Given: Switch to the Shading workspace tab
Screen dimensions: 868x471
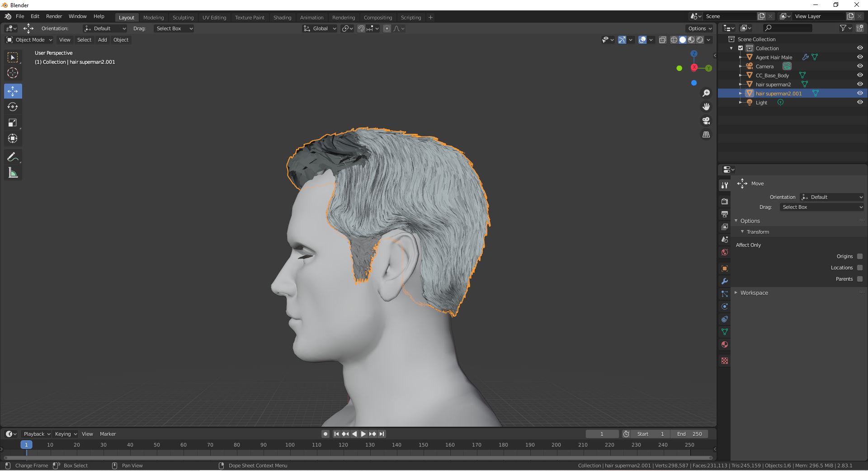Looking at the screenshot, I should click(282, 18).
